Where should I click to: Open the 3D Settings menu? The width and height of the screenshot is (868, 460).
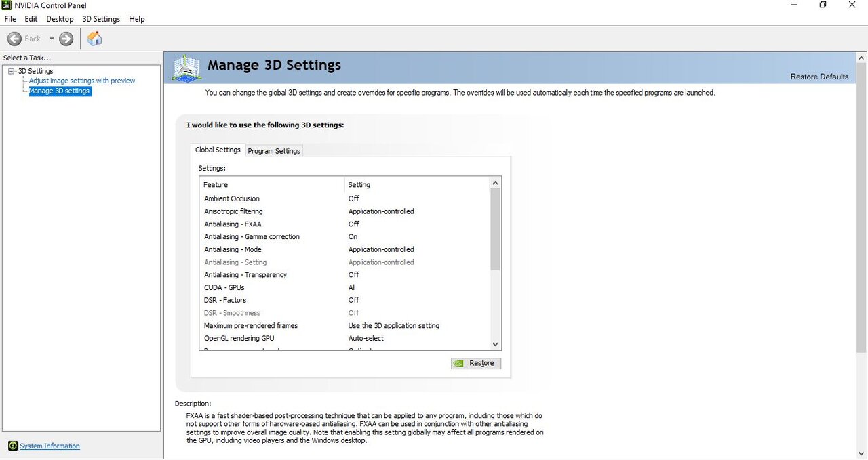(101, 19)
